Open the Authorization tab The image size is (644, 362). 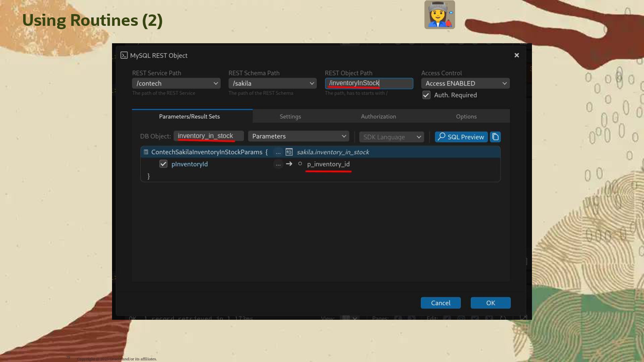point(378,117)
